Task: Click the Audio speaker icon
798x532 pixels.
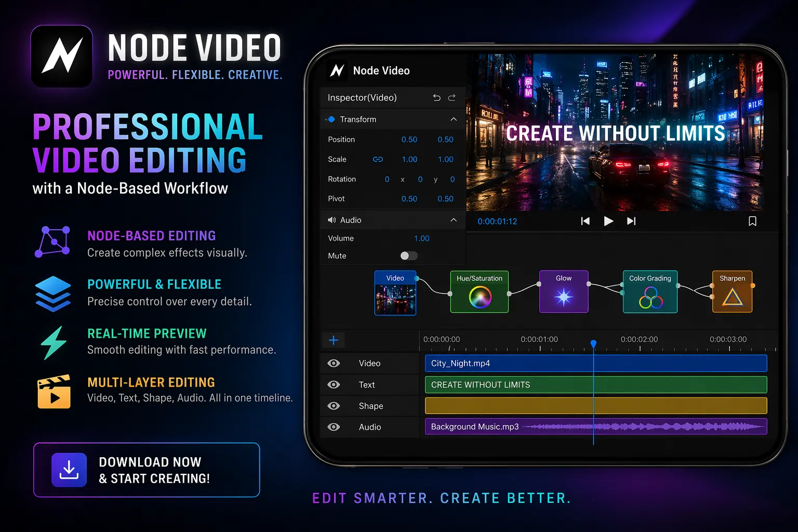Action: pos(331,220)
